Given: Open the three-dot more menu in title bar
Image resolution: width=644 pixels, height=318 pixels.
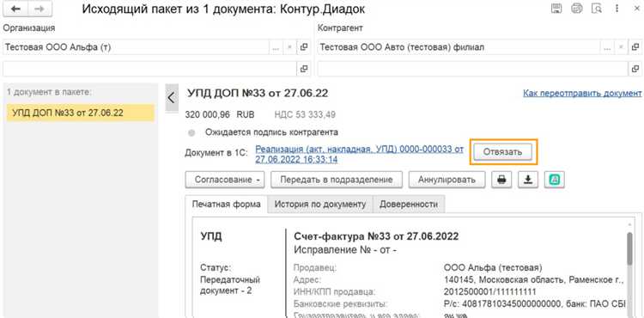Looking at the screenshot, I should click(x=617, y=9).
